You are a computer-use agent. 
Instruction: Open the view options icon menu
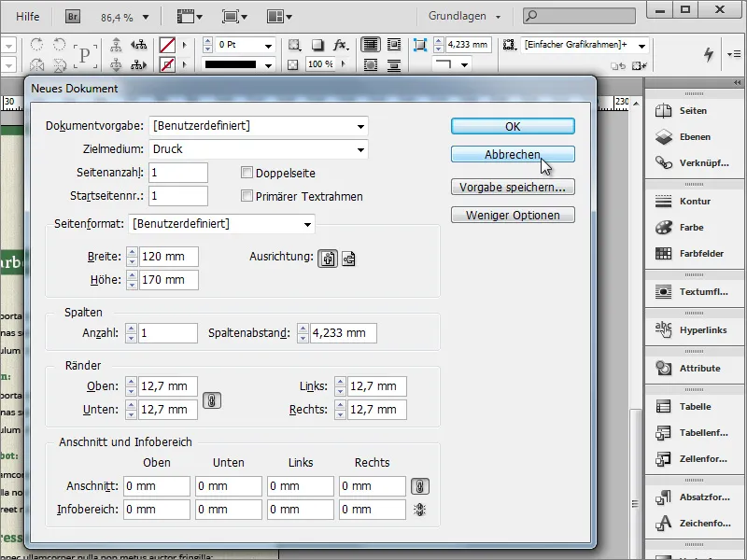[190, 17]
